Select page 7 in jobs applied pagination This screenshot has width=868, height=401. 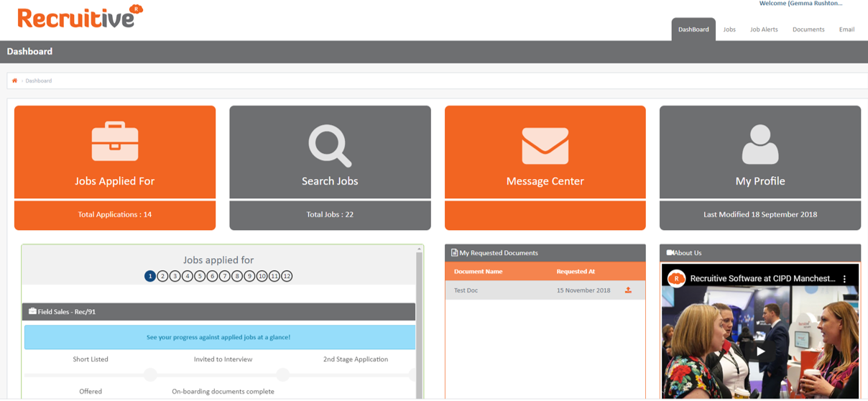(x=225, y=276)
